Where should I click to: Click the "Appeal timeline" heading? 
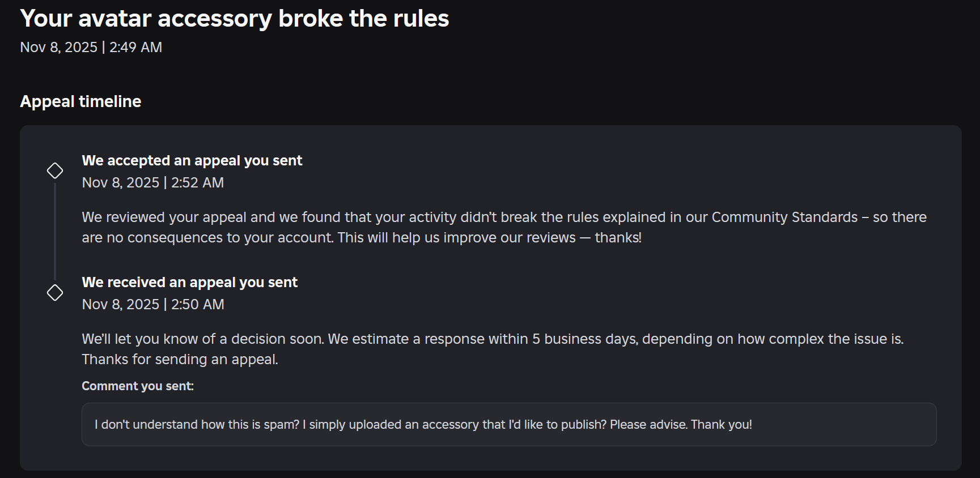80,101
